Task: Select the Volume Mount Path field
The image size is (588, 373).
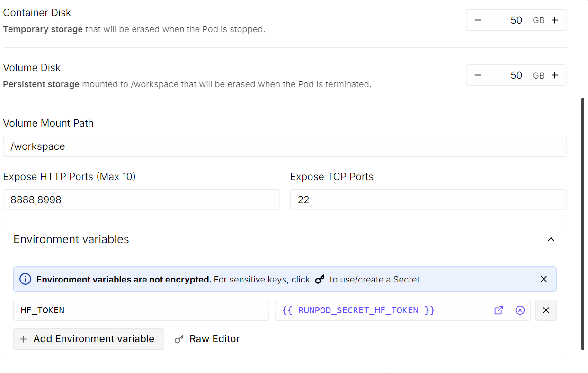Action: (284, 146)
